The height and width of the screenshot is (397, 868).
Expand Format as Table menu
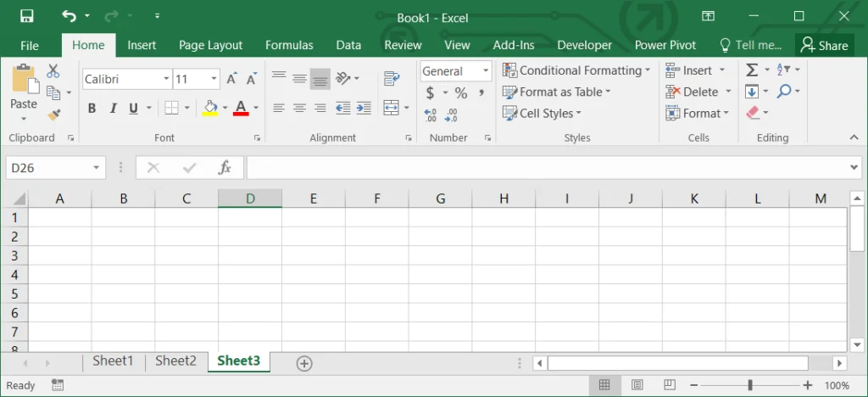pos(556,92)
